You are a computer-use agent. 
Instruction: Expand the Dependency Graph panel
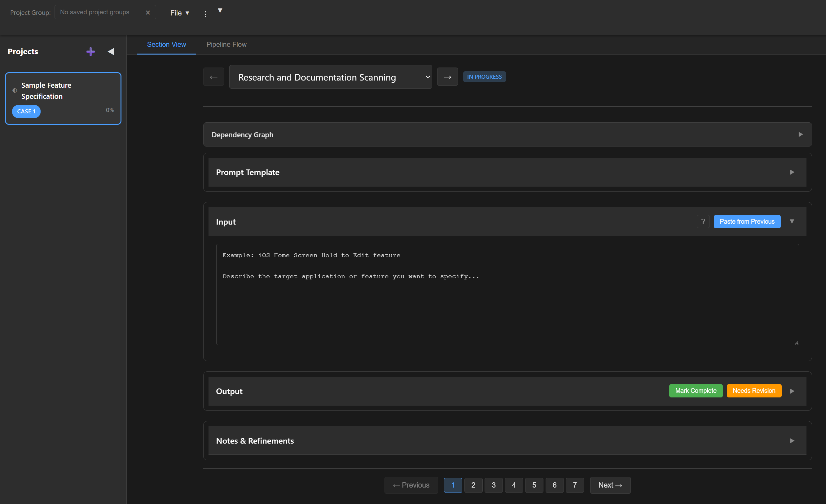(507, 134)
